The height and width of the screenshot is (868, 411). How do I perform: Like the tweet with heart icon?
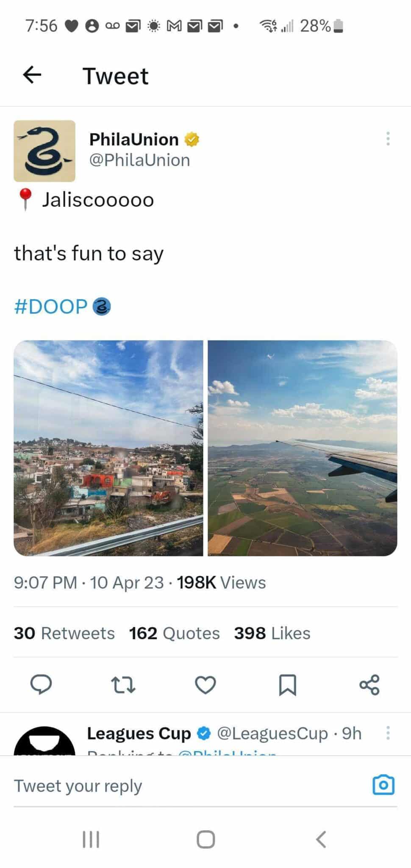tap(205, 684)
